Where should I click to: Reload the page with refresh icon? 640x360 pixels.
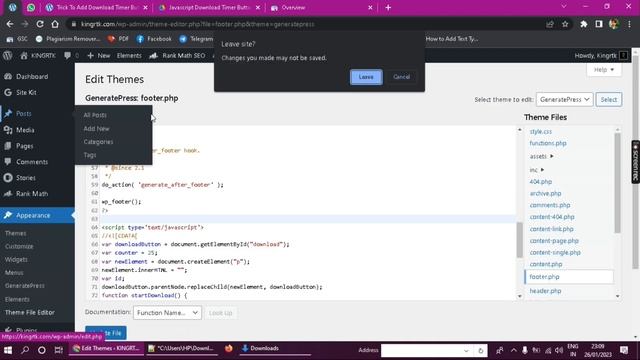[x=40, y=24]
